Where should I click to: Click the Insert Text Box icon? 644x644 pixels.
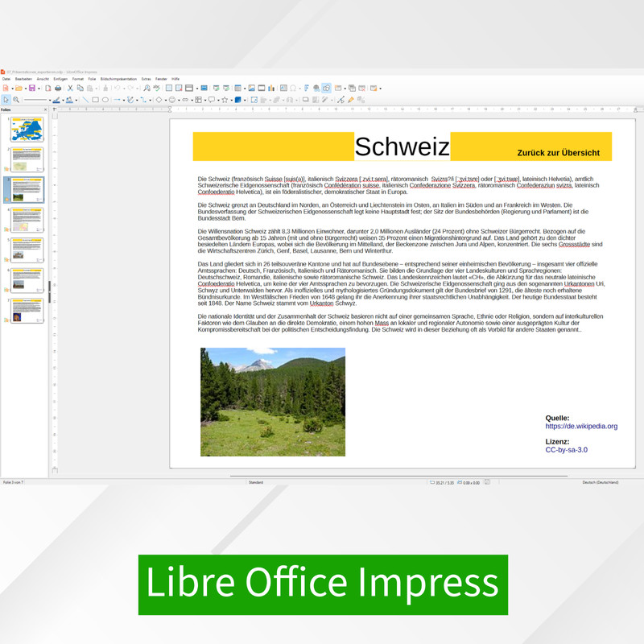283,88
